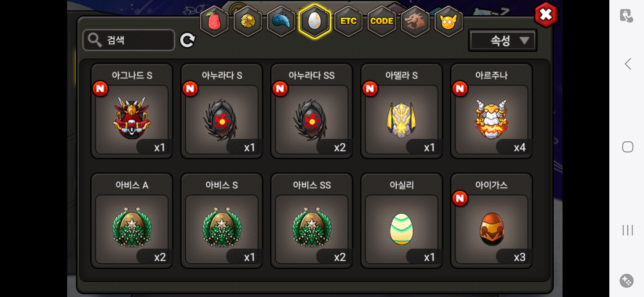Close the inventory with red X button
This screenshot has width=644, height=297.
[546, 15]
